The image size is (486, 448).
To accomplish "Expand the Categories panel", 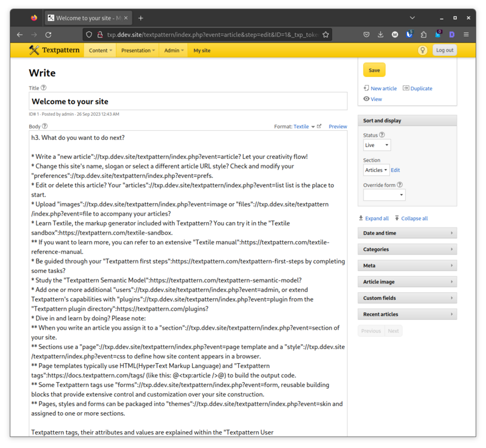I will (x=407, y=249).
